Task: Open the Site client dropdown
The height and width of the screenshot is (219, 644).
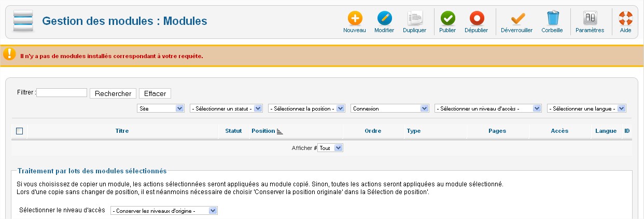Action: (161, 108)
